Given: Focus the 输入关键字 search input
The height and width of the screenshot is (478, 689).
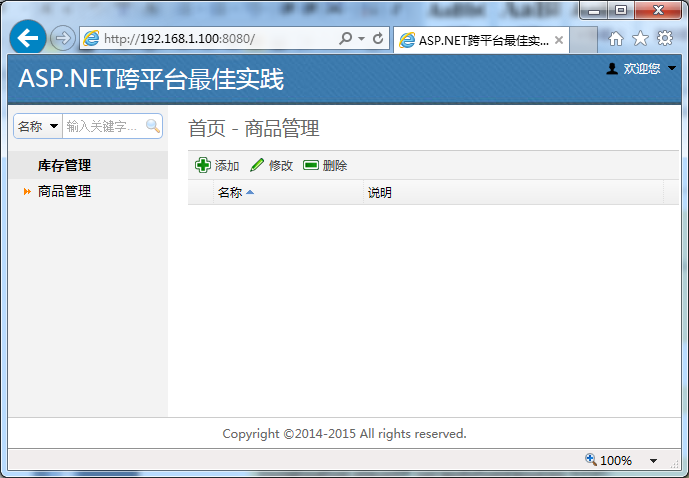Looking at the screenshot, I should pos(104,127).
